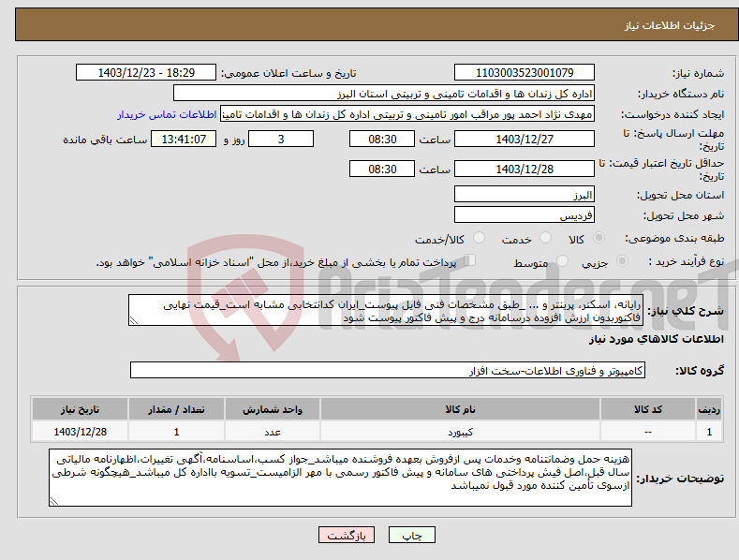Click the announcement date field 1403/12/23 - 18:29
The image size is (739, 560).
point(146,73)
